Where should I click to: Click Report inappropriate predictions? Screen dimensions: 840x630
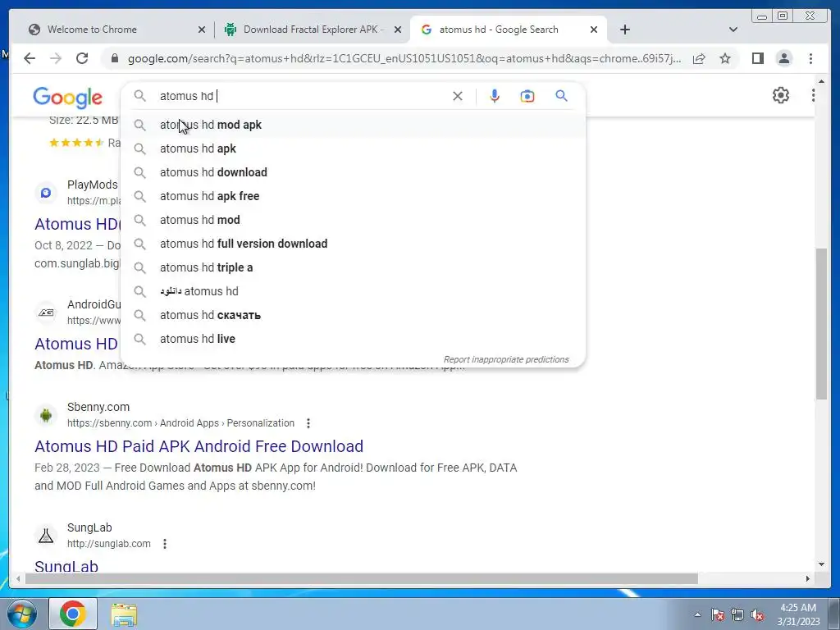tap(505, 359)
